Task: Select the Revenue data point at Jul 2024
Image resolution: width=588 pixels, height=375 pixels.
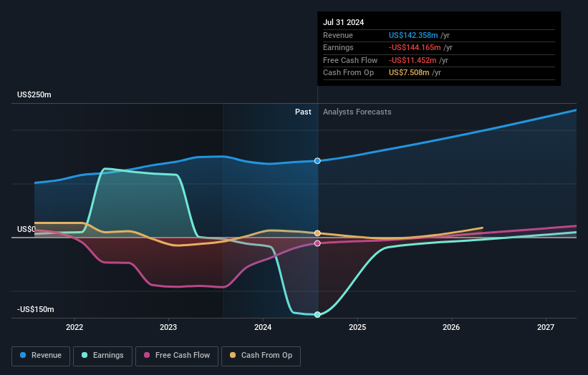Action: tap(317, 161)
